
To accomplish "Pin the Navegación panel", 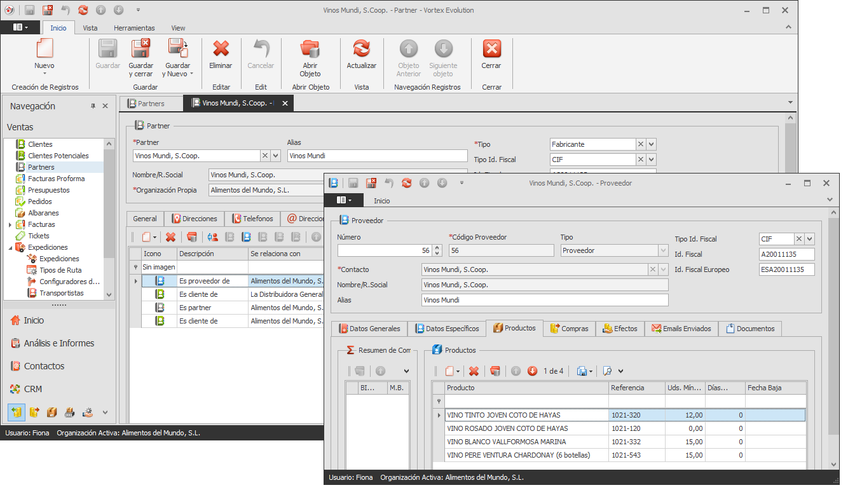I will coord(93,106).
